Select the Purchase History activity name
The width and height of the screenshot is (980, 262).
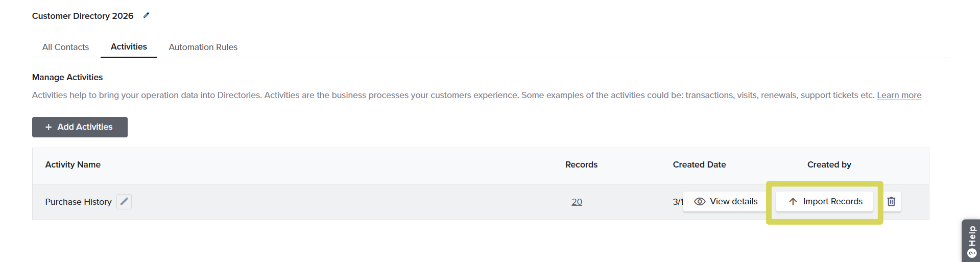[x=78, y=202]
